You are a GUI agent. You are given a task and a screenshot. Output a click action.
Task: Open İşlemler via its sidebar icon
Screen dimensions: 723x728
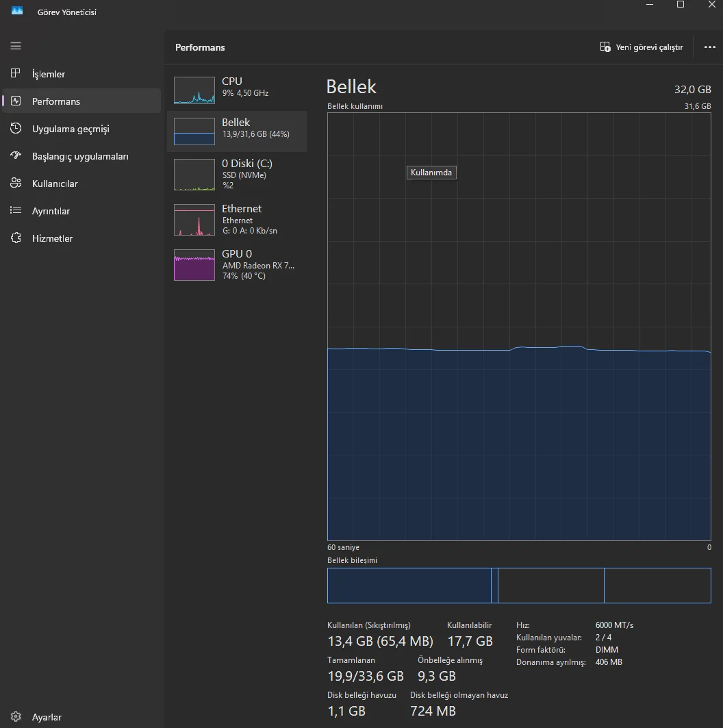coord(16,74)
